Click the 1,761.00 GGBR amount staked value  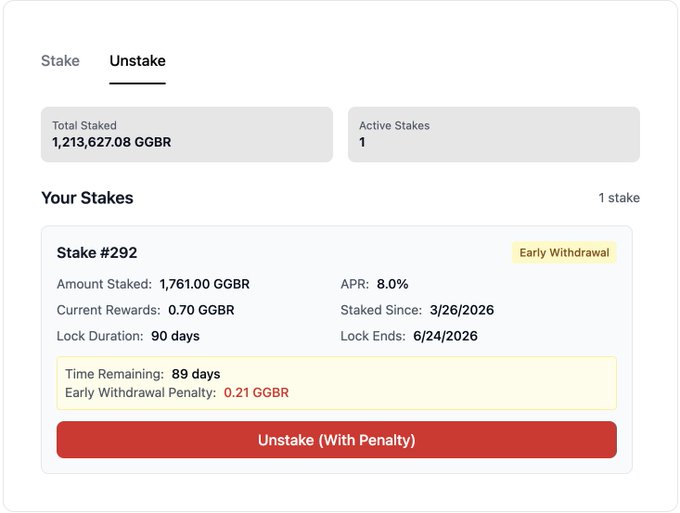click(x=204, y=284)
